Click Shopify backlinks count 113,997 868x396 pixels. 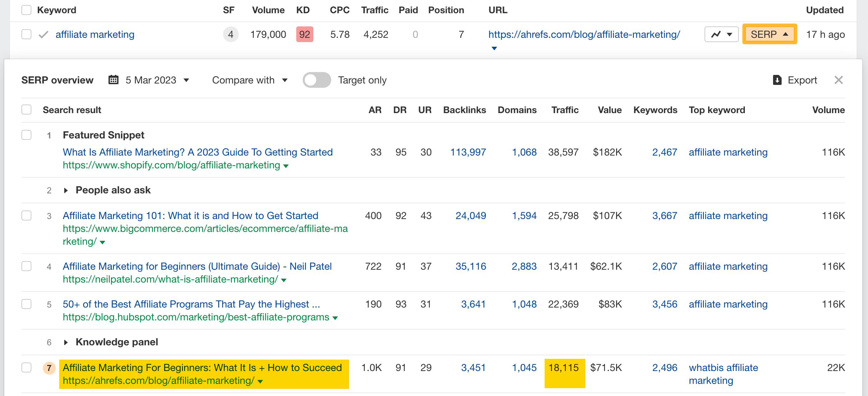468,152
